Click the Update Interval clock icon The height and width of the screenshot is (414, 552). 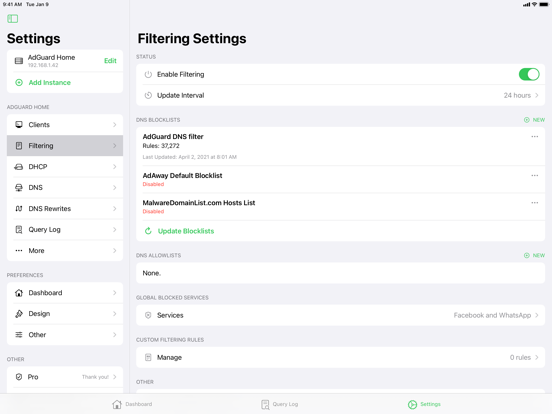coord(148,95)
